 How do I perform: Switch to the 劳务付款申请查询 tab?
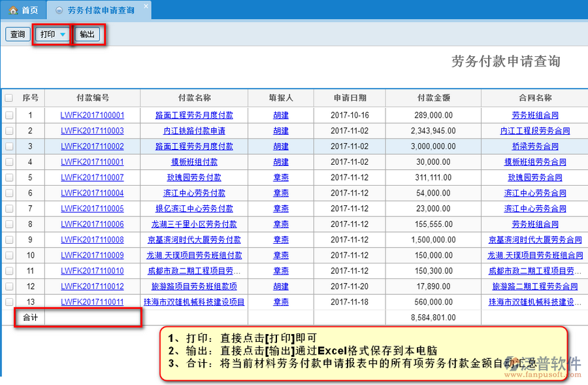click(x=101, y=10)
